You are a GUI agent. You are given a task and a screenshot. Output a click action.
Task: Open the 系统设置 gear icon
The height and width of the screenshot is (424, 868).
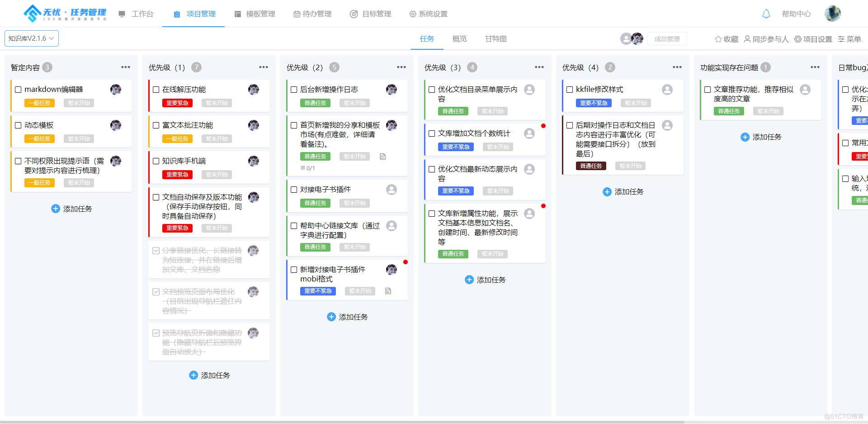pos(412,14)
